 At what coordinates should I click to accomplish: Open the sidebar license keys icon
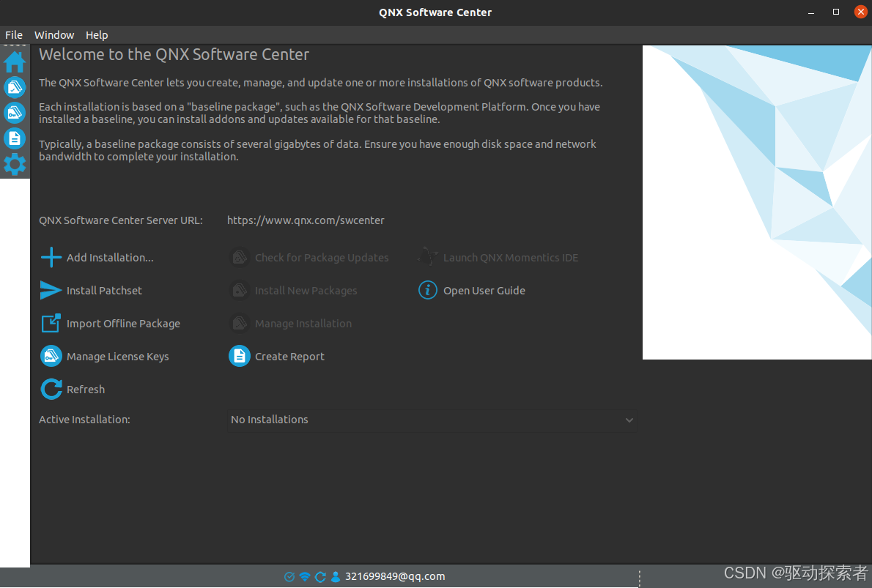pyautogui.click(x=15, y=113)
